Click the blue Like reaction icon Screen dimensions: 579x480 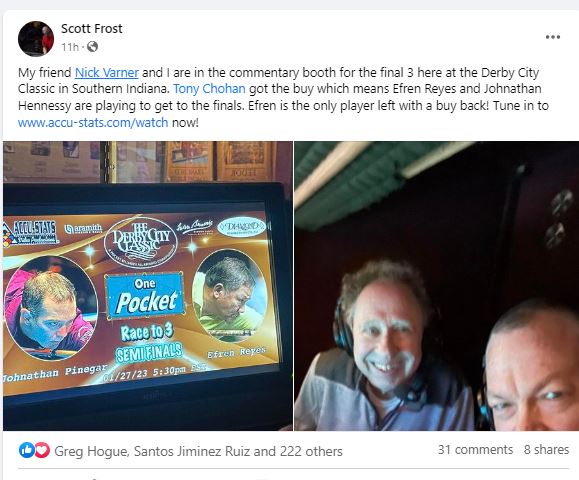click(27, 450)
